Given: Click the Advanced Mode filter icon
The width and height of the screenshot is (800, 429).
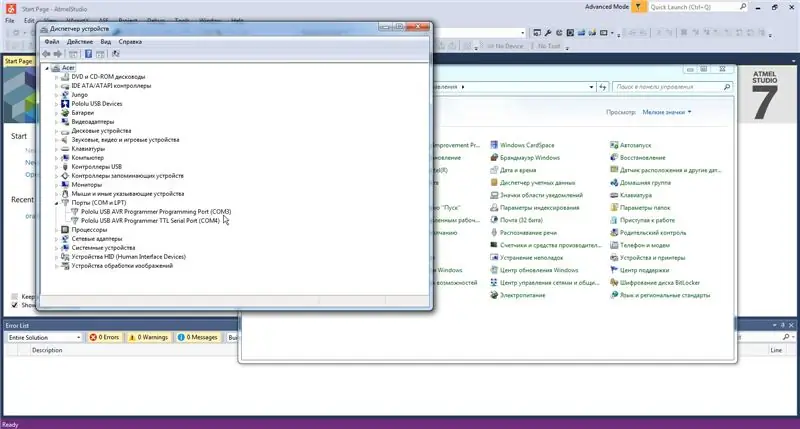Looking at the screenshot, I should pyautogui.click(x=638, y=7).
